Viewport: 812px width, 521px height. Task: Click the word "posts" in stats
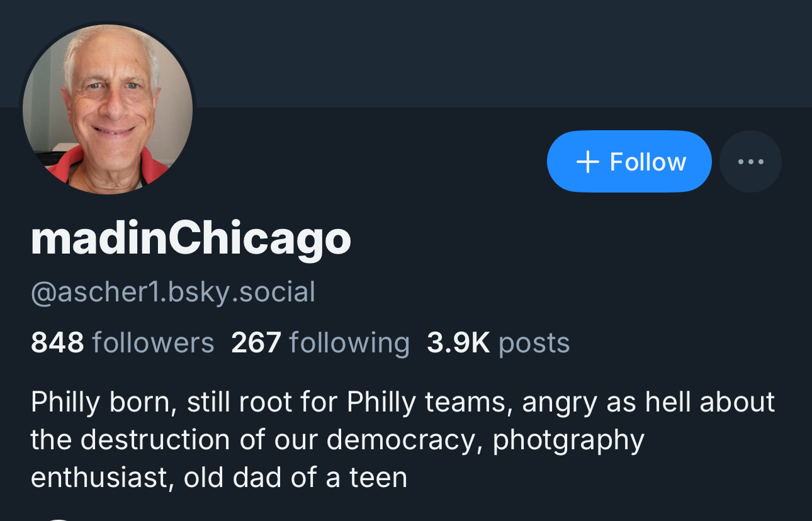534,343
